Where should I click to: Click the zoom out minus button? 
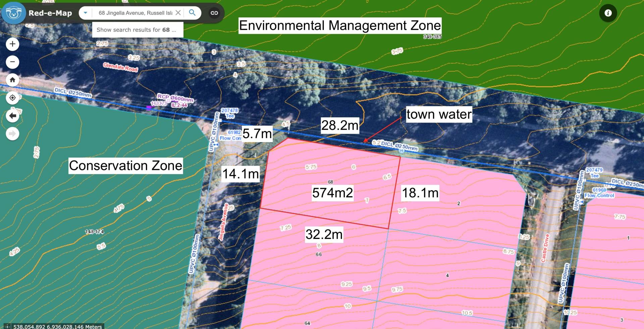point(12,62)
